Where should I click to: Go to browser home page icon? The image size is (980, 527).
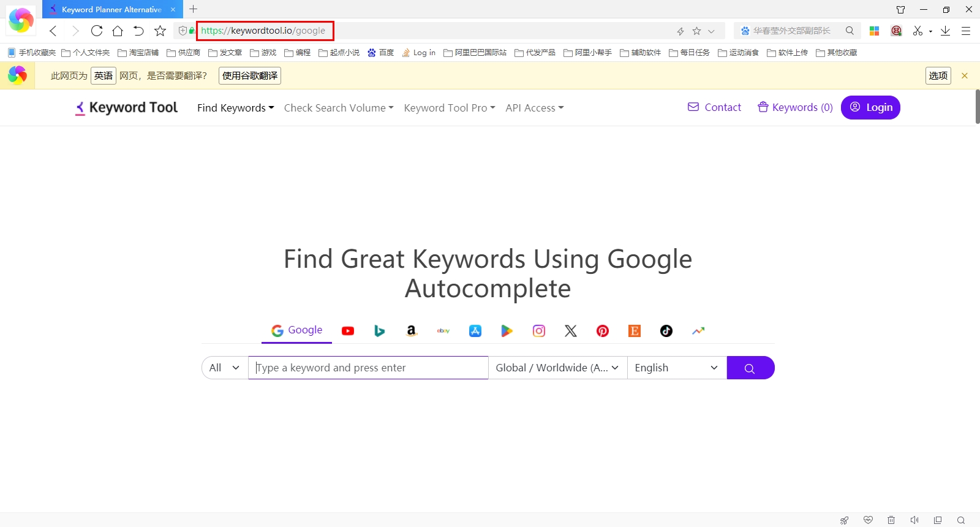pyautogui.click(x=118, y=31)
